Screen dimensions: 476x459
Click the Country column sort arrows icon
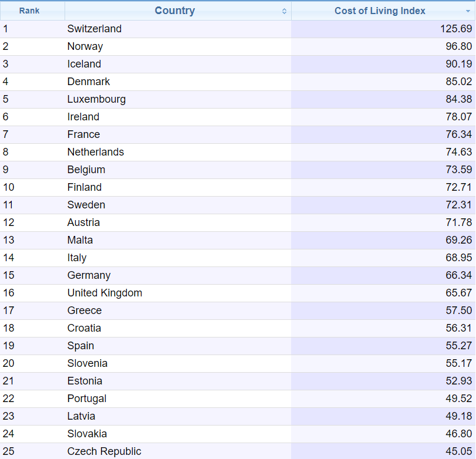pyautogui.click(x=284, y=11)
